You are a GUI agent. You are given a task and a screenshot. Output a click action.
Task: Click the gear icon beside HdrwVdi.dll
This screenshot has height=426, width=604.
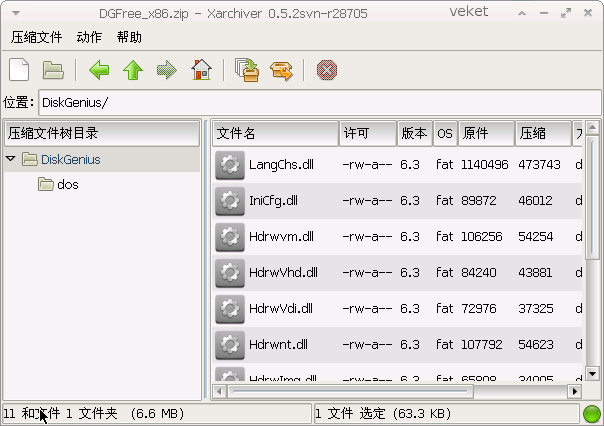click(230, 309)
